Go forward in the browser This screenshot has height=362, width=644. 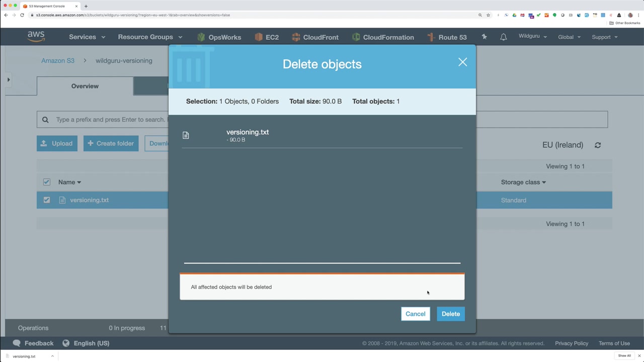[14, 15]
